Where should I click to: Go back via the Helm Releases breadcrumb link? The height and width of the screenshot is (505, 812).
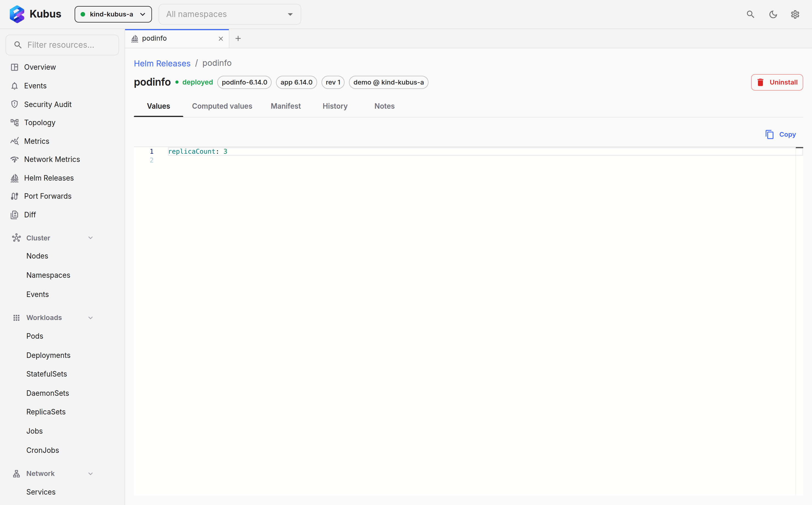click(162, 63)
